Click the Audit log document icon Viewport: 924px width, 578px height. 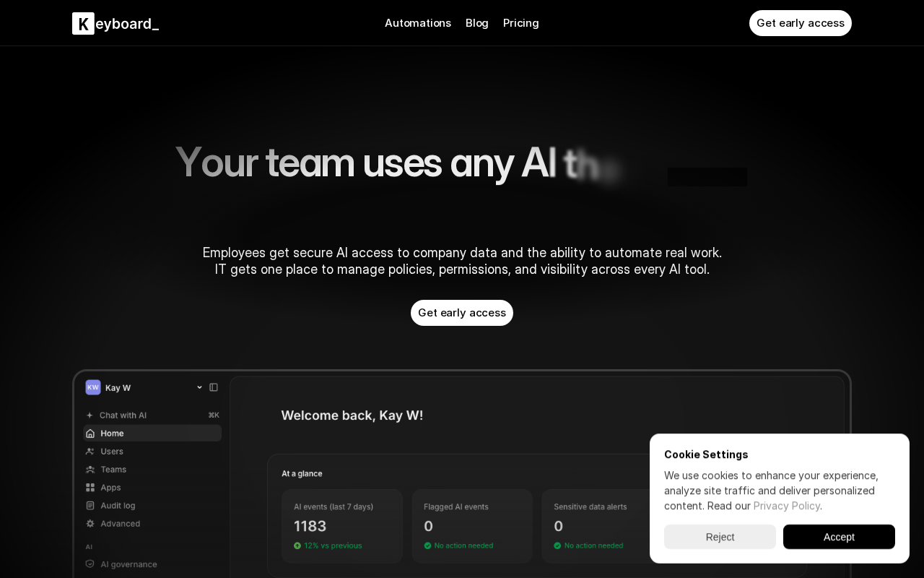tap(90, 506)
